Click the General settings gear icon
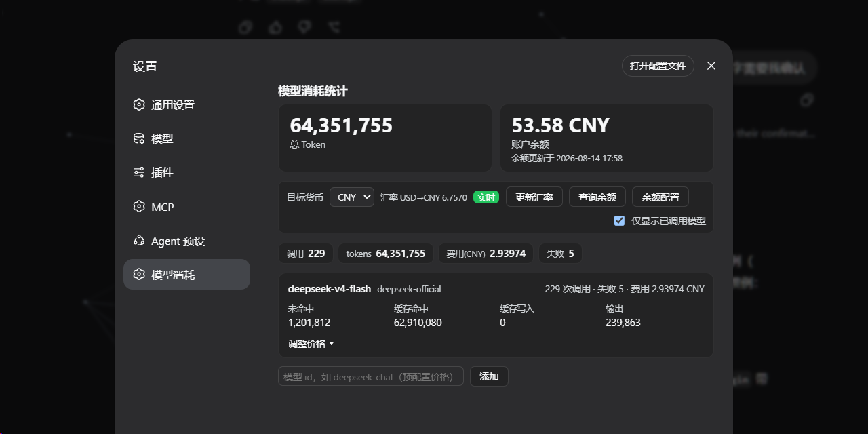Screen dimensions: 868x434 (139, 104)
